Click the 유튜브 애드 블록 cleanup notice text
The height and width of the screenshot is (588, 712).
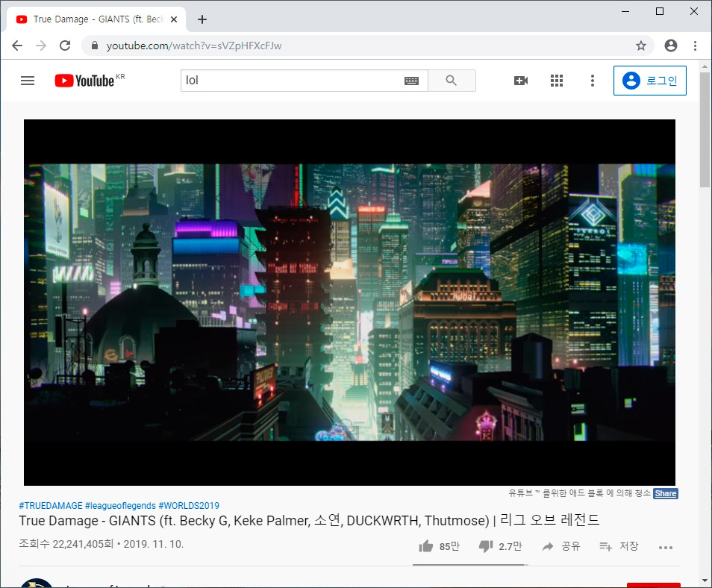[579, 493]
